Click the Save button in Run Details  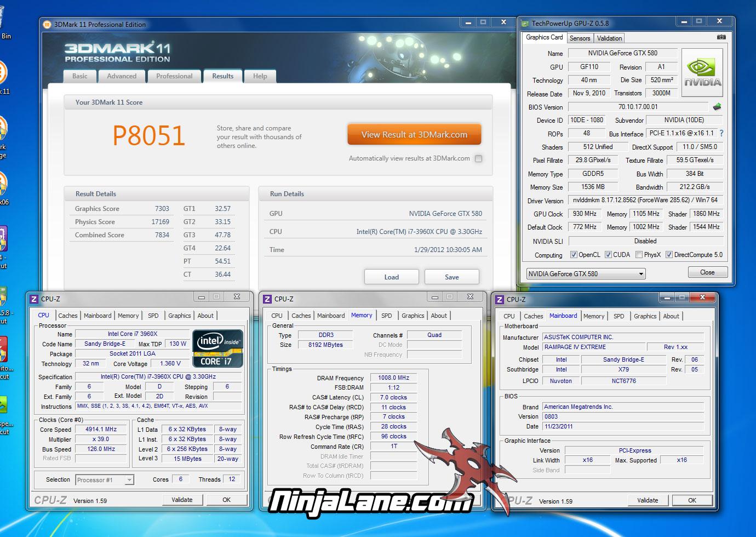pos(452,277)
